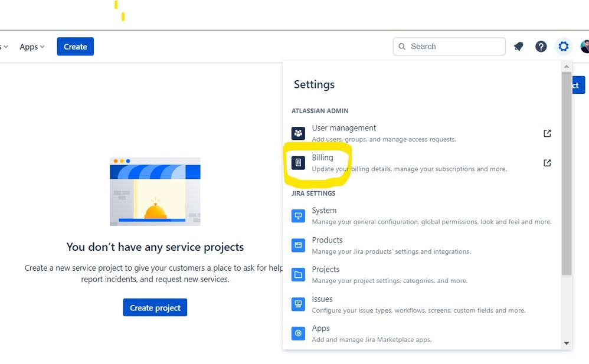Open System under Jira settings

[x=421, y=215]
